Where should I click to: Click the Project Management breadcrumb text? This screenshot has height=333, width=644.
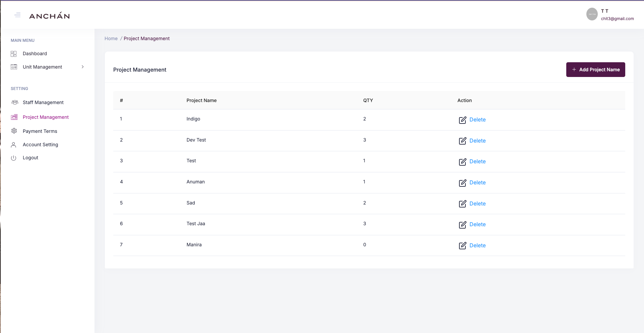146,38
